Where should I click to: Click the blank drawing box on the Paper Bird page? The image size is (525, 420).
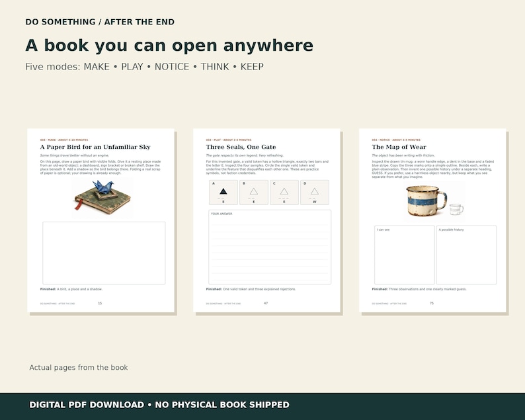click(x=104, y=253)
